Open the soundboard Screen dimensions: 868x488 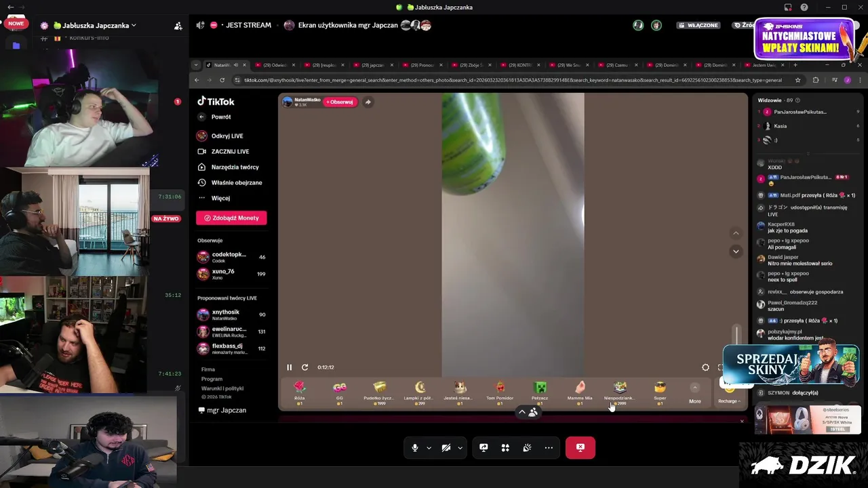(527, 447)
